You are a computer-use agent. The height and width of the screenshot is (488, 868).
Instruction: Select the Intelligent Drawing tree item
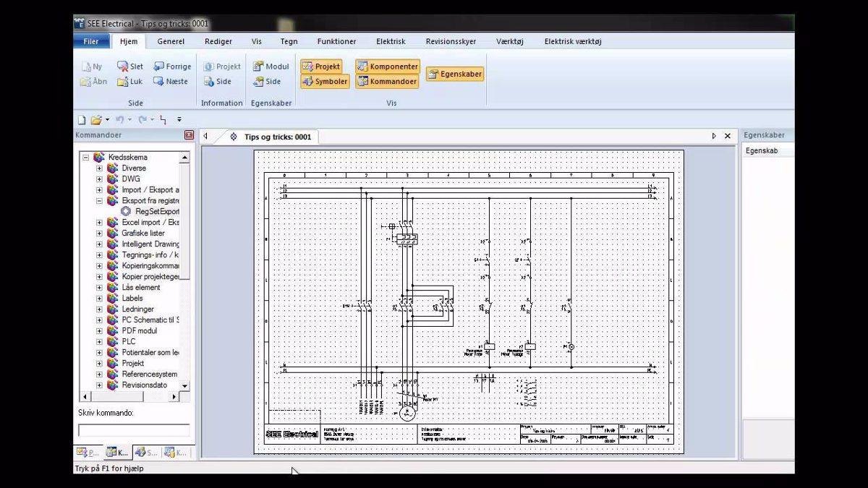click(150, 244)
